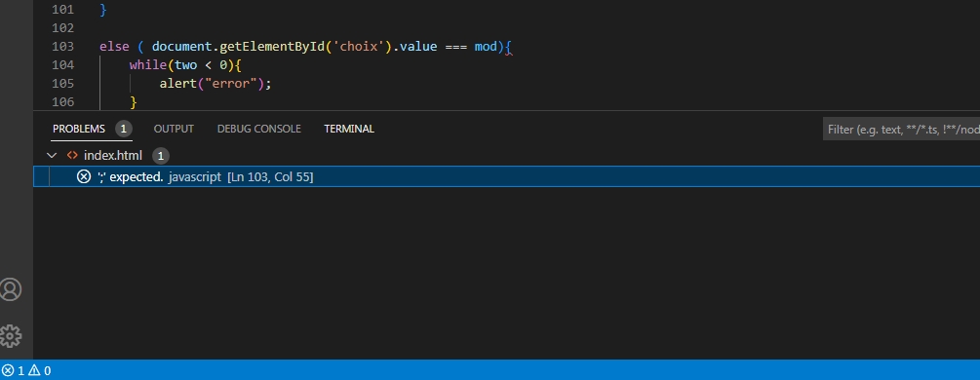Viewport: 980px width, 380px height.
Task: Click the squiggly-underlined brace on line 103
Action: (508, 47)
